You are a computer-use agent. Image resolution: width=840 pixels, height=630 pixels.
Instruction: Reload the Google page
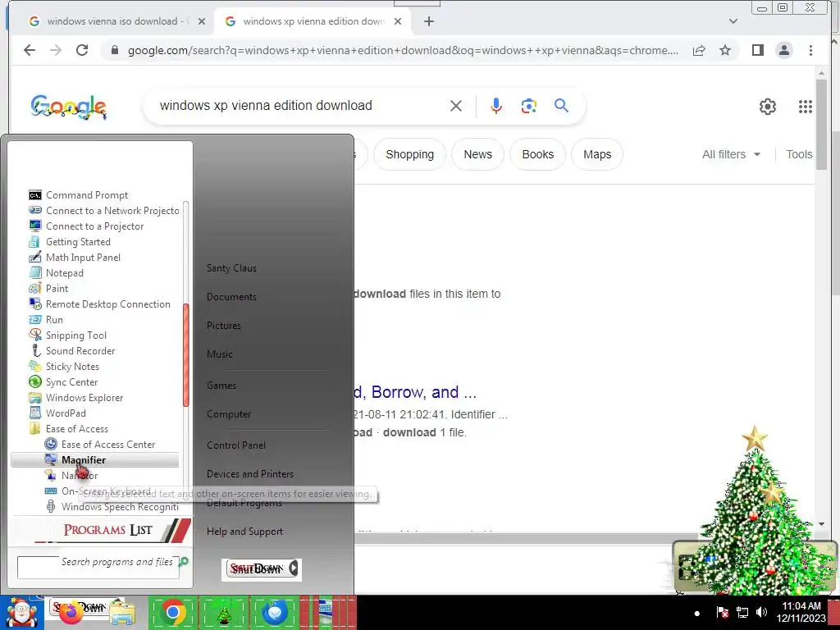tap(82, 50)
